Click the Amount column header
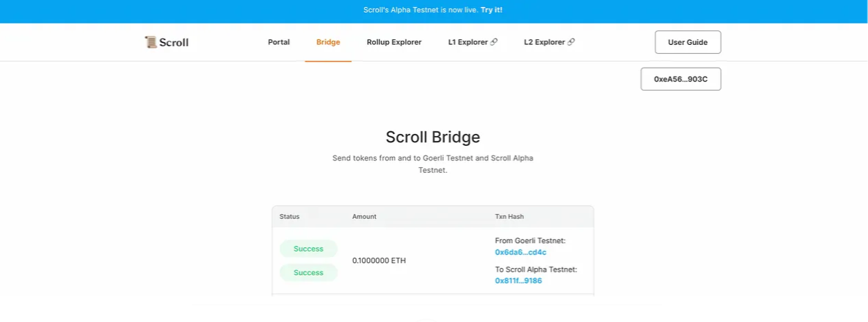 click(364, 216)
